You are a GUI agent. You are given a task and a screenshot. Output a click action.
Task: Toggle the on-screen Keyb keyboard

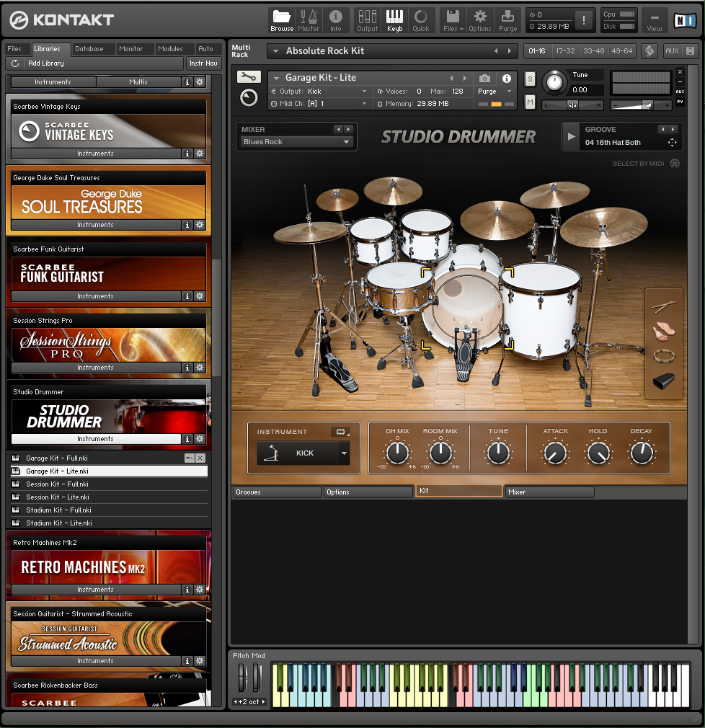point(394,21)
